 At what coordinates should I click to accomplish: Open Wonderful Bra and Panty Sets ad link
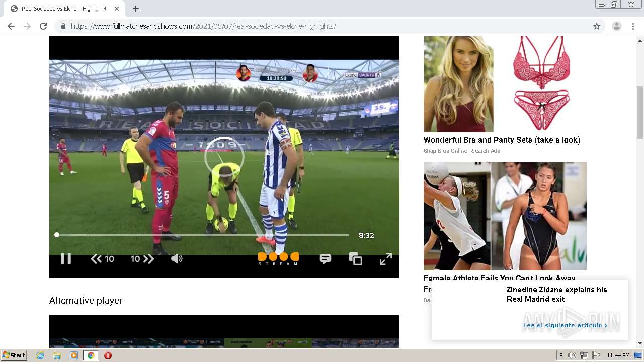(502, 140)
